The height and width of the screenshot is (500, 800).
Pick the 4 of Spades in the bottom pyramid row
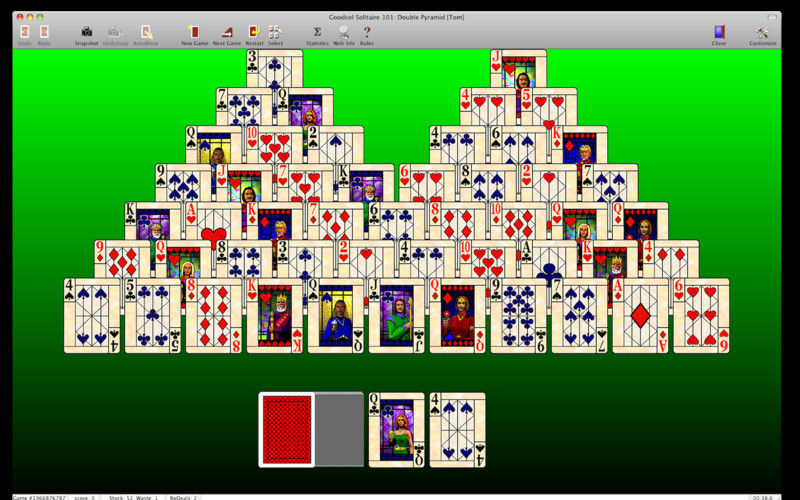[92, 316]
